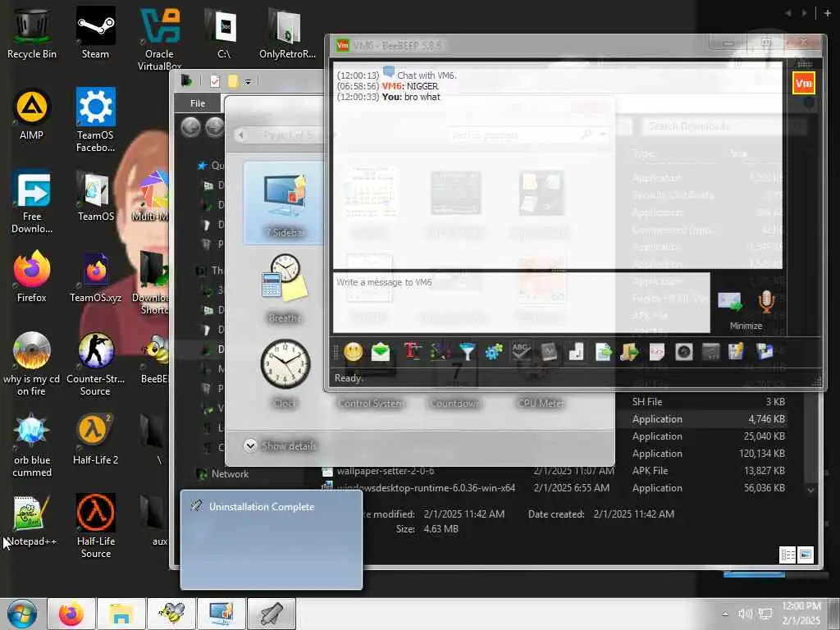Open the AIMP desktop shortcut

32,115
